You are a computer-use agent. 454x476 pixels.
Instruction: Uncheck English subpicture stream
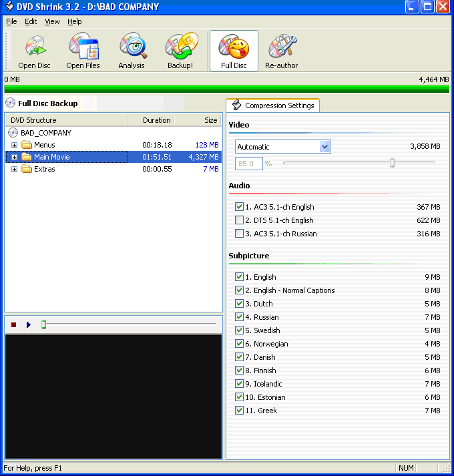pos(239,277)
